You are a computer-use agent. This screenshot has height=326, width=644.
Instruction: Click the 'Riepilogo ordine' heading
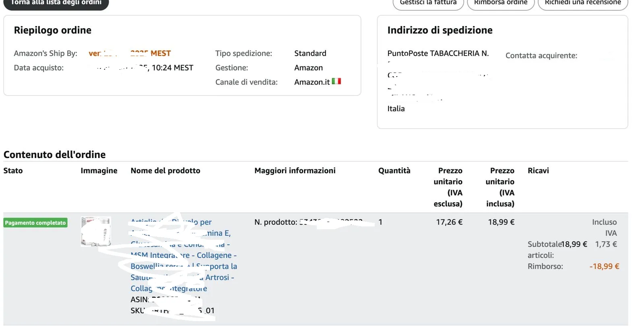(x=53, y=30)
